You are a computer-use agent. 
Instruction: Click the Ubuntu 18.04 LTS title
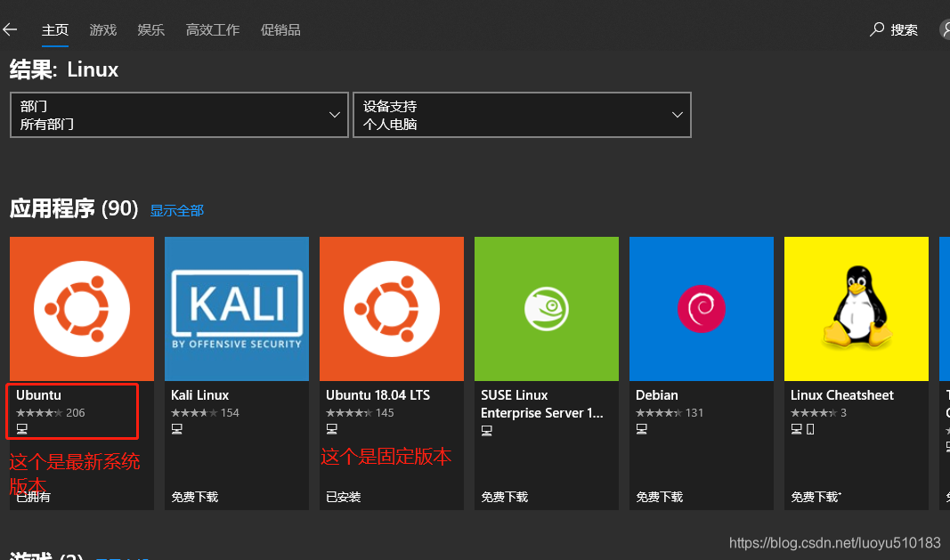(378, 395)
